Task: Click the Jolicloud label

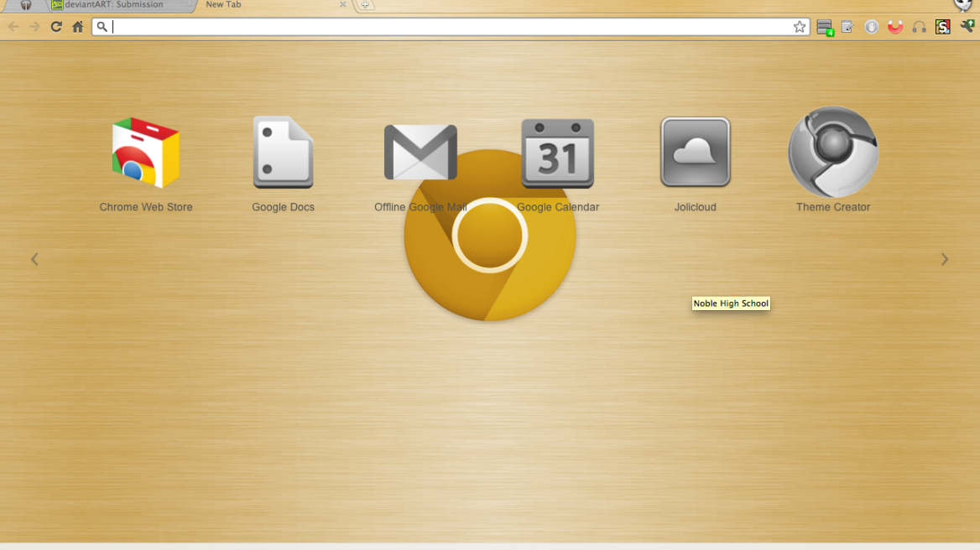Action: [x=695, y=207]
